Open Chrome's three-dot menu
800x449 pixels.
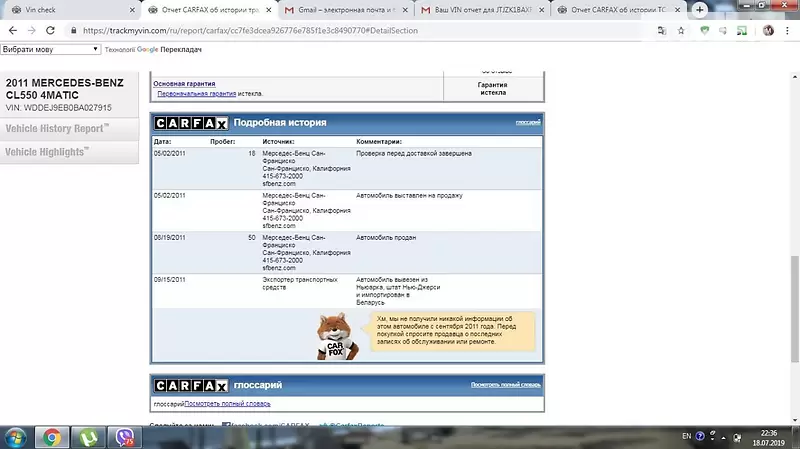[x=787, y=31]
